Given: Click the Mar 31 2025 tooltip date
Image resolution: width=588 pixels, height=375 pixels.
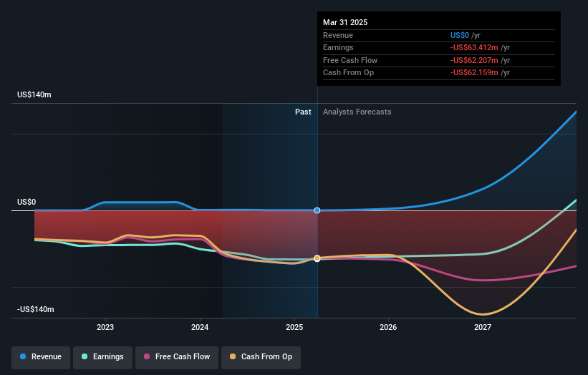Looking at the screenshot, I should coord(345,22).
